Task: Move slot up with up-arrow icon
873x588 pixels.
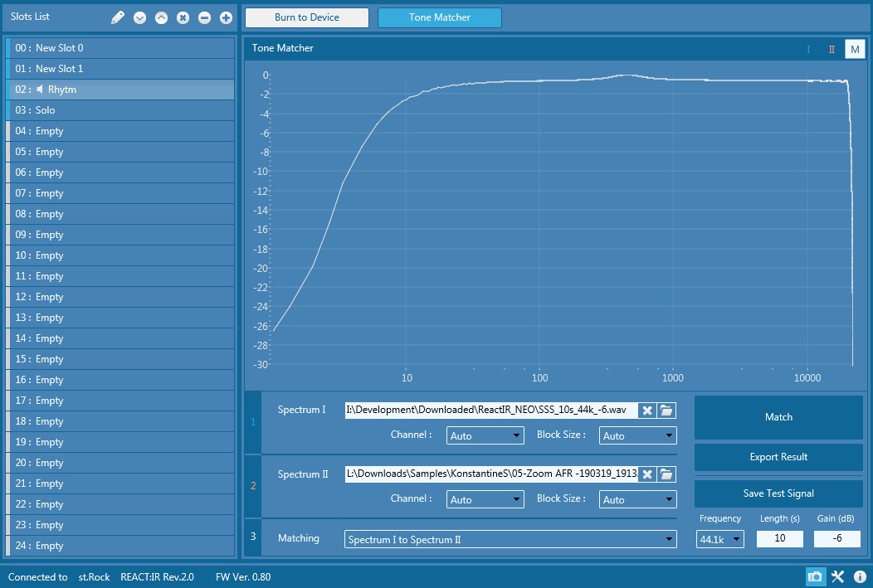Action: 162,17
